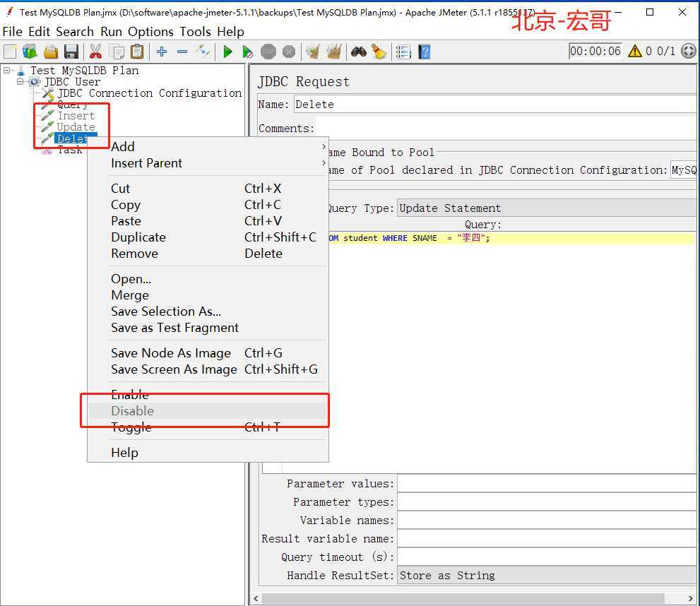Click the Toggle element toolbar icon
Viewport: 700px width, 606px height.
pos(203,52)
